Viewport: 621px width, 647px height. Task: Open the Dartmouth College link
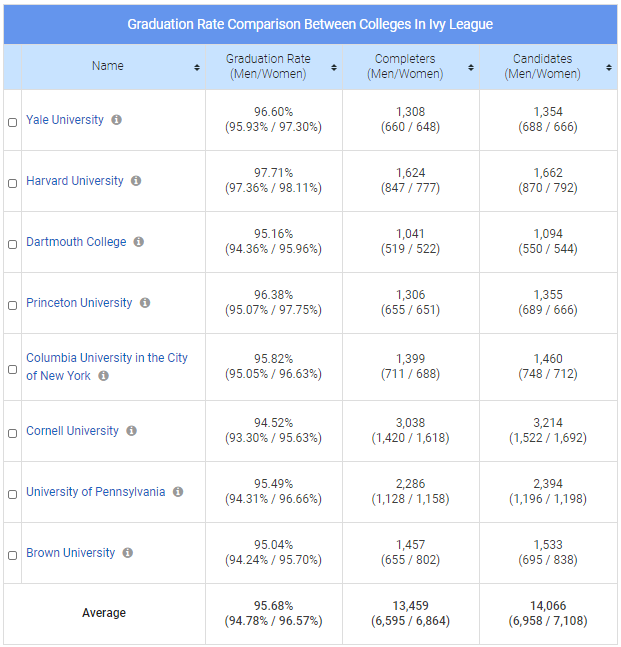[x=76, y=242]
